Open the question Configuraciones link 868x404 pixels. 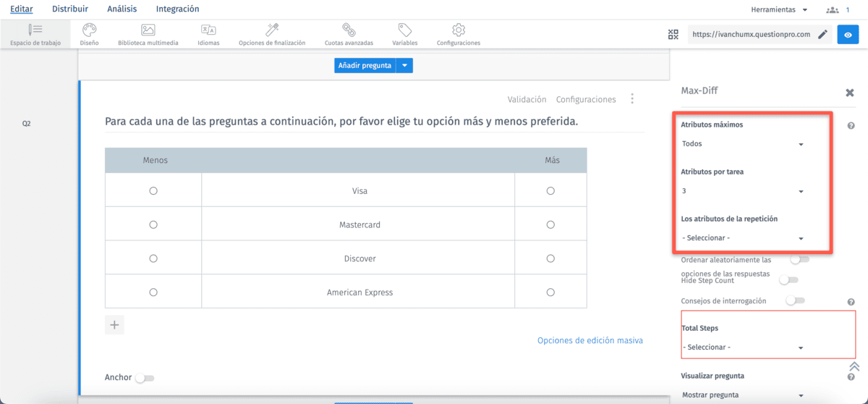(586, 99)
